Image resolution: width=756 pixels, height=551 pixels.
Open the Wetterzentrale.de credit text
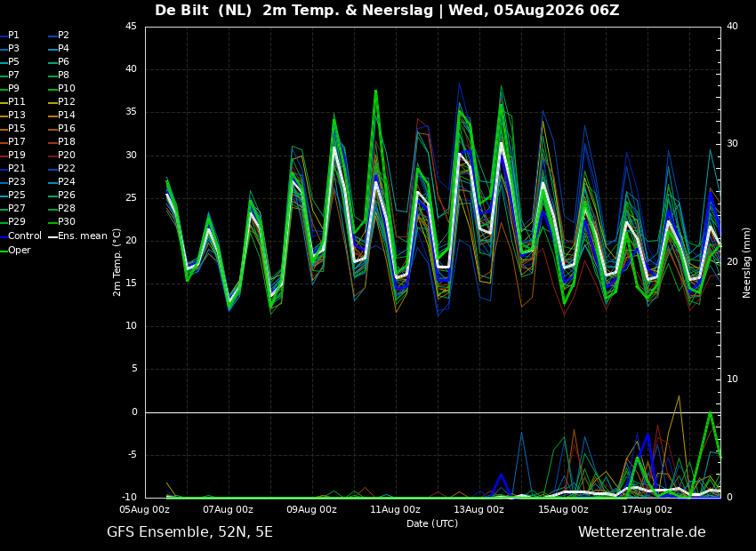(642, 532)
